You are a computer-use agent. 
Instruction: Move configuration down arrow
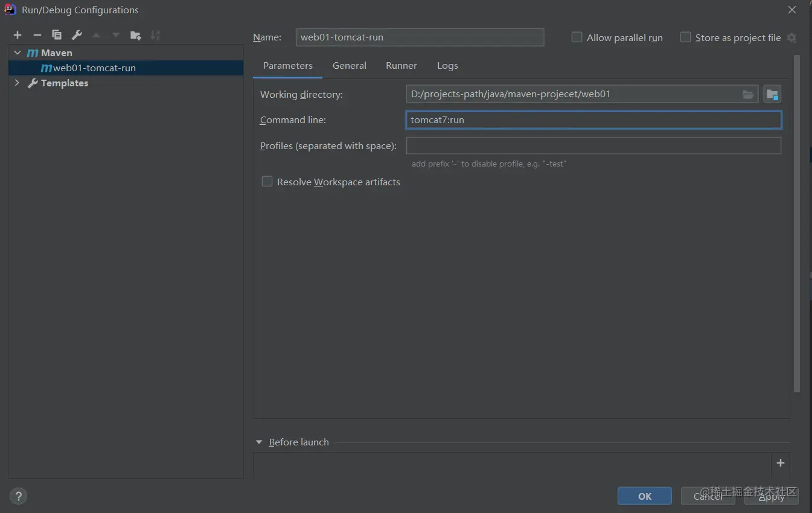click(116, 35)
